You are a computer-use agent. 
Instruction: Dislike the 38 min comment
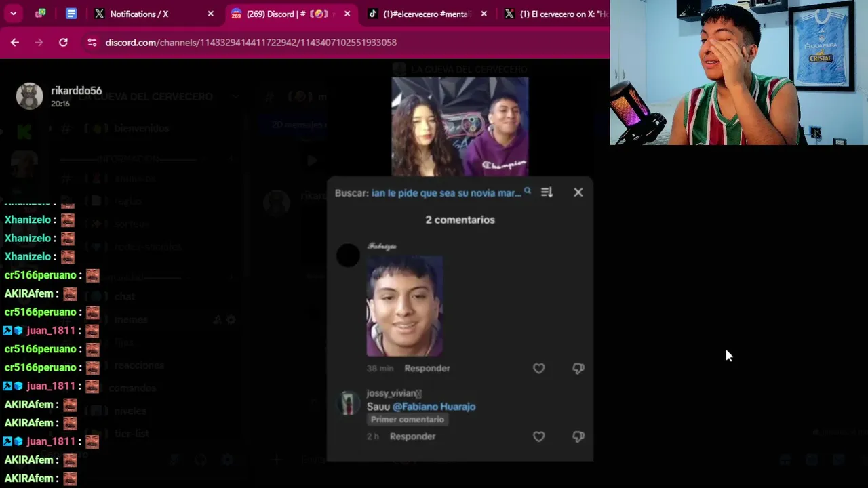pos(578,368)
